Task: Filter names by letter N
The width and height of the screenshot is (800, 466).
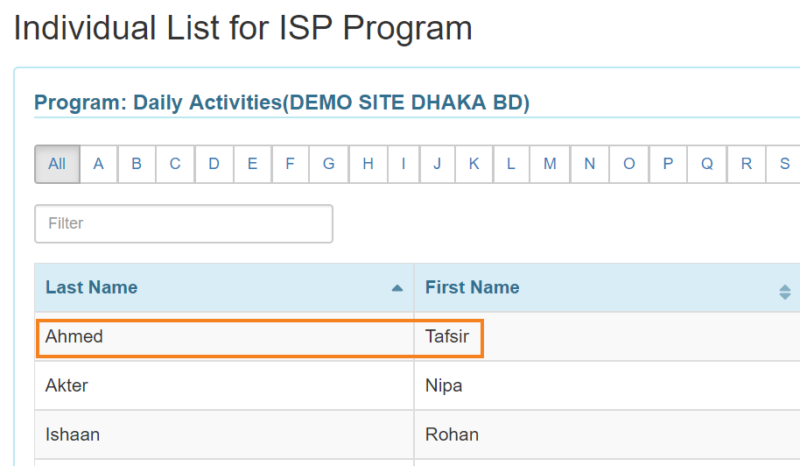Action: [x=589, y=164]
